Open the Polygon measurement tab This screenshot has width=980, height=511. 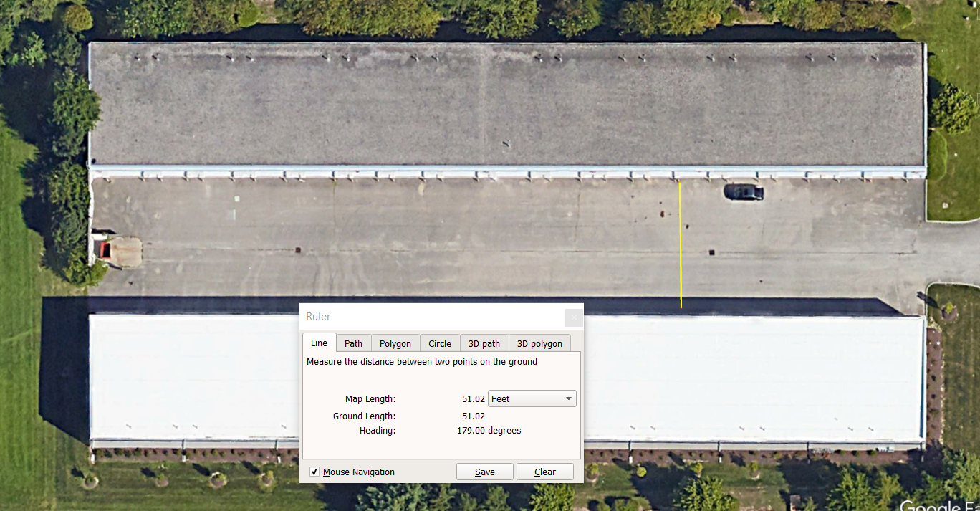[395, 343]
